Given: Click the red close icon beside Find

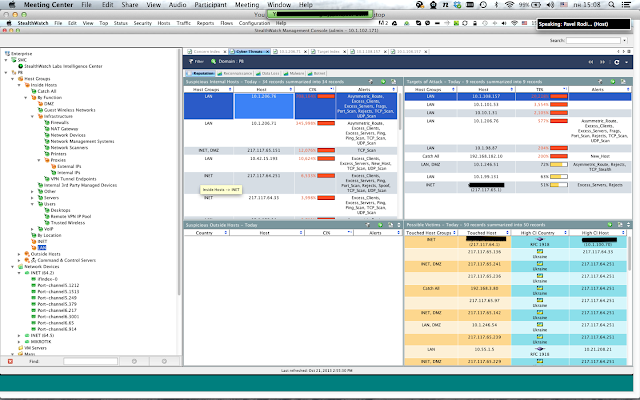Looking at the screenshot, I should click(x=10, y=361).
